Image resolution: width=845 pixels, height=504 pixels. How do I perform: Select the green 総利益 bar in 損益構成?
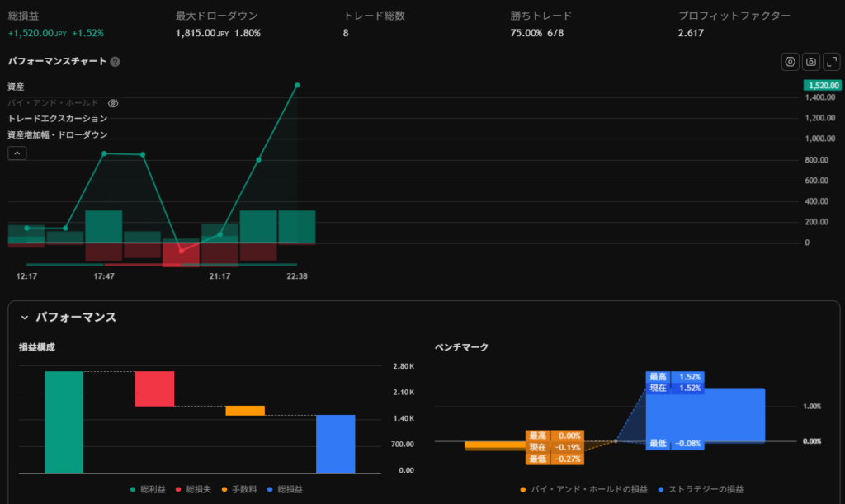click(64, 422)
